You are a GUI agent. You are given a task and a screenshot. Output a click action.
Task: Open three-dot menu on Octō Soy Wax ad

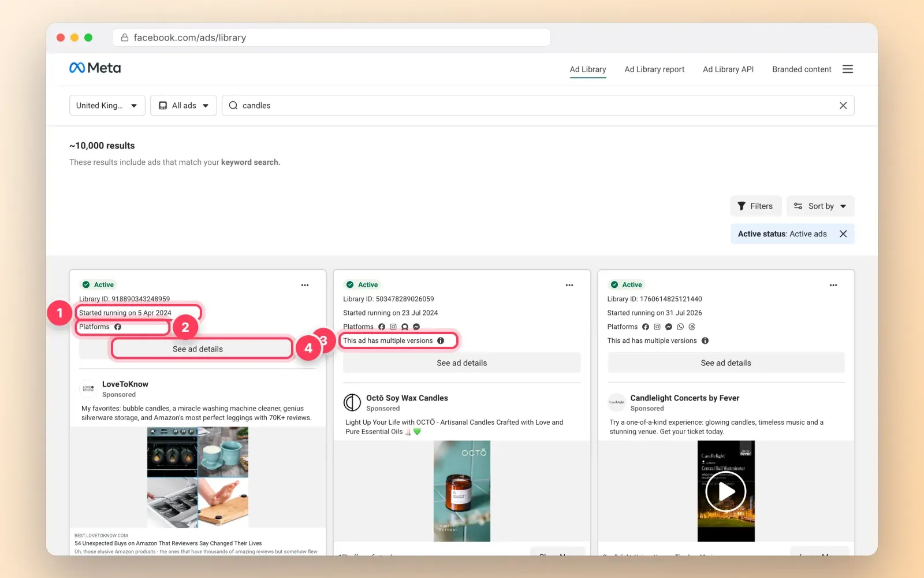click(x=569, y=285)
